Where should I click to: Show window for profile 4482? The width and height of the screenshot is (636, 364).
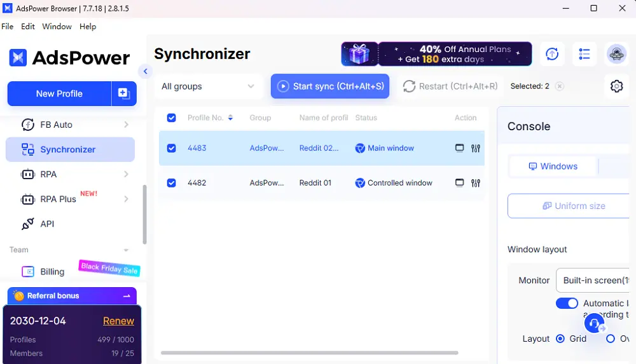tap(459, 183)
